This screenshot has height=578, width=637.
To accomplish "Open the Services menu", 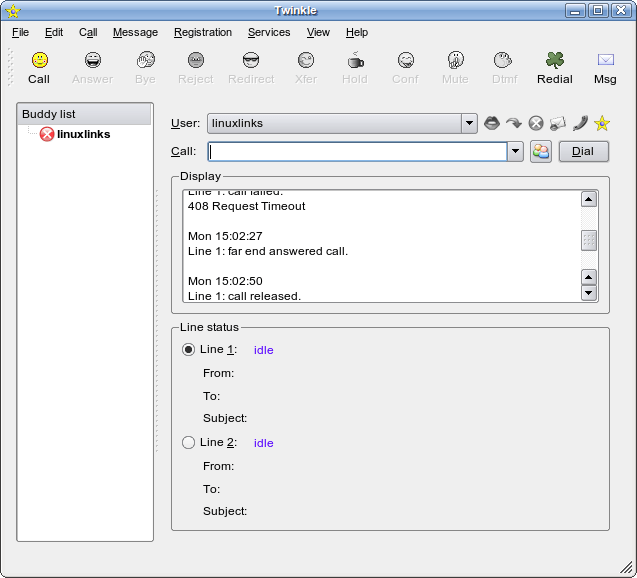I will coord(269,32).
